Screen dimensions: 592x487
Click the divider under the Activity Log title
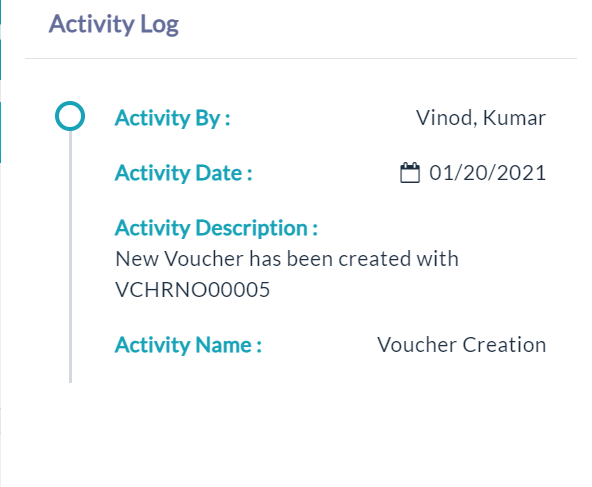(x=301, y=59)
